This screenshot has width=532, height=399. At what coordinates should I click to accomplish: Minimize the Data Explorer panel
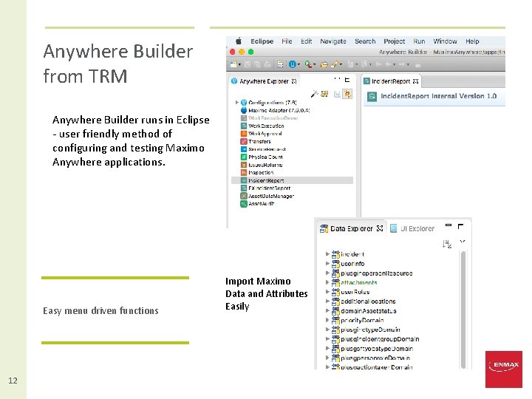pyautogui.click(x=449, y=225)
